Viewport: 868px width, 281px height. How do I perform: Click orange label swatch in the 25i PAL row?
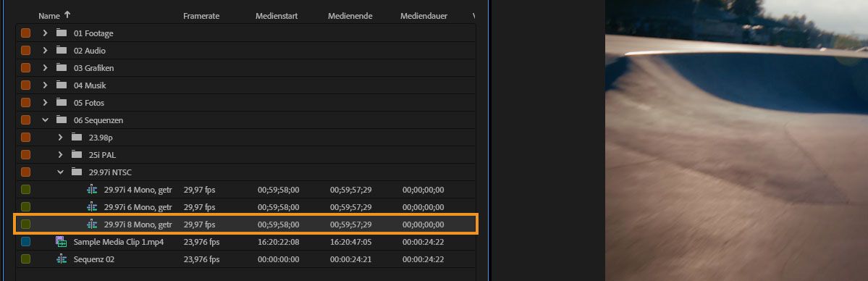25,155
